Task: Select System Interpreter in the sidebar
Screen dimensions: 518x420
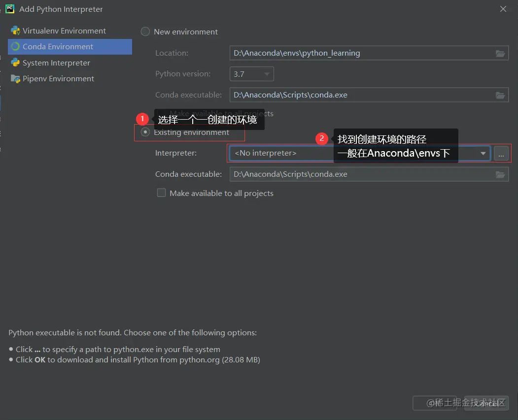Action: pos(70,63)
